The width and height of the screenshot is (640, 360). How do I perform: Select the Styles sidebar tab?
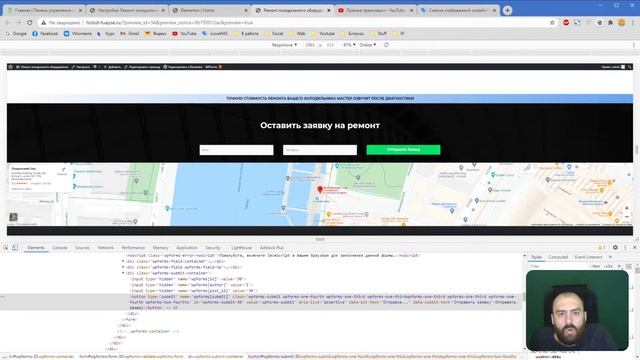(x=536, y=257)
